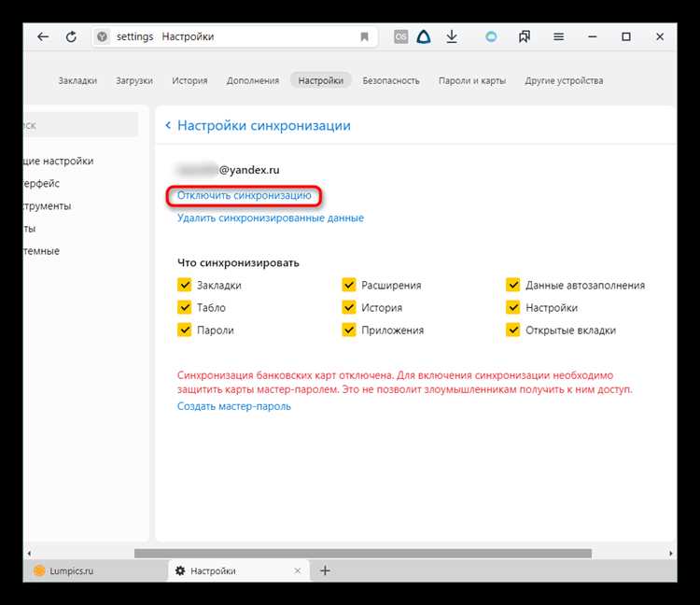Close the Настройки tab

(x=298, y=570)
